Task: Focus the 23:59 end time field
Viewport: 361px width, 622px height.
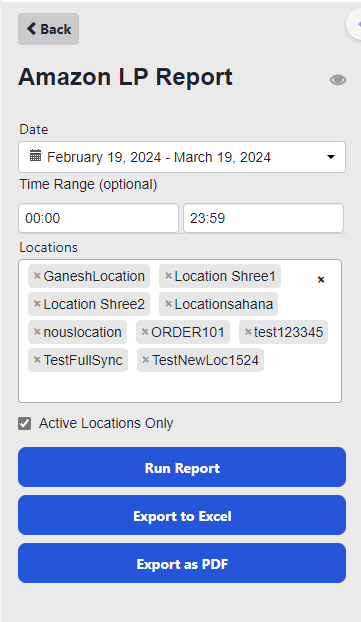Action: pyautogui.click(x=263, y=218)
